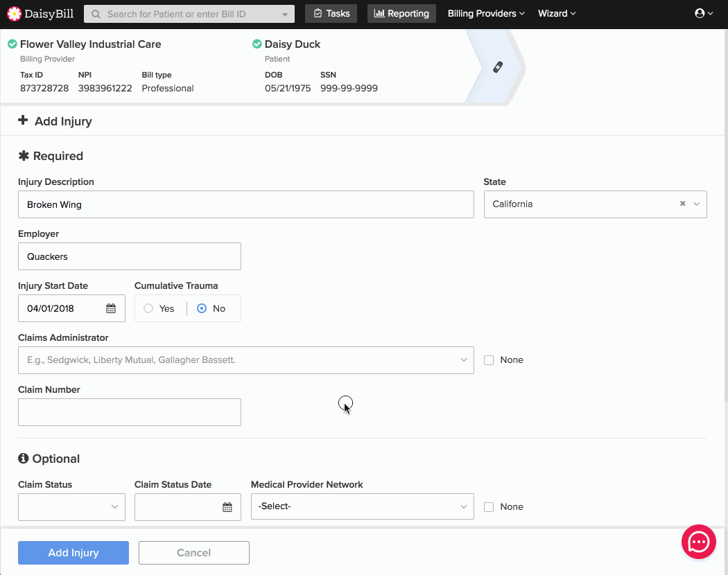Open the Claim Status dropdown
Viewport: 728px width, 575px height.
pyautogui.click(x=71, y=507)
